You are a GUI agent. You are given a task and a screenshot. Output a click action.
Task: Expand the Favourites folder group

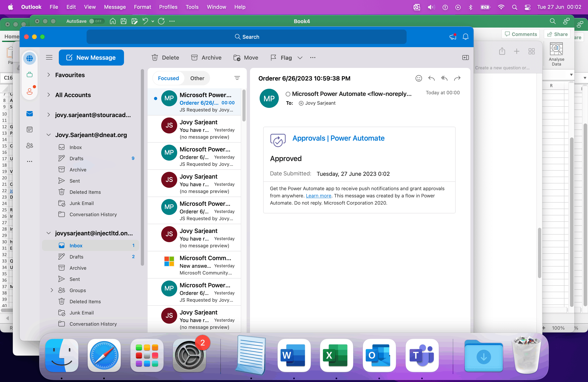[x=49, y=75]
